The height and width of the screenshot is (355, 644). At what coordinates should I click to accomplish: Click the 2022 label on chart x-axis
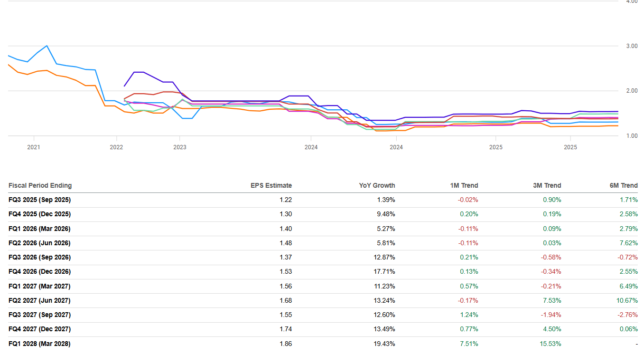click(x=116, y=147)
